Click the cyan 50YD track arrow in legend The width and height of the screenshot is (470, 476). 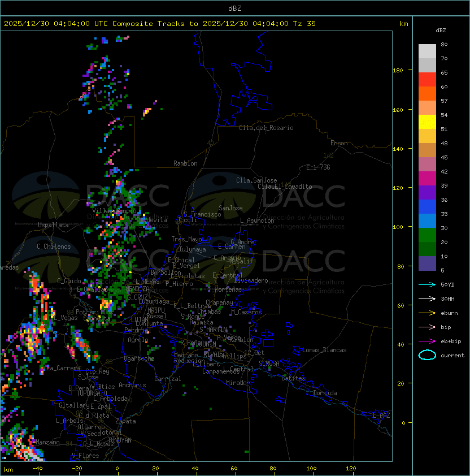(x=427, y=285)
